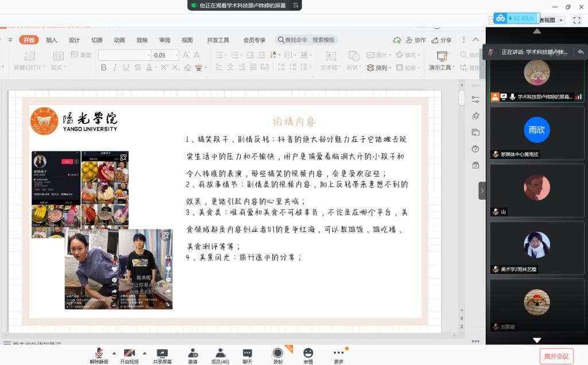Viewport: 588px width, 365px height.
Task: Expand video options arrow beside 开启视频
Action: tap(144, 353)
